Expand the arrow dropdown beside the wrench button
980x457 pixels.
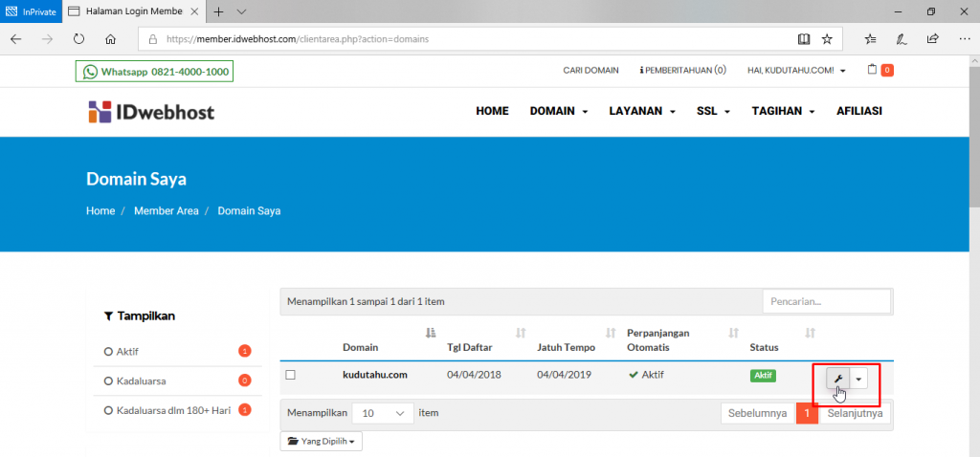pyautogui.click(x=858, y=379)
